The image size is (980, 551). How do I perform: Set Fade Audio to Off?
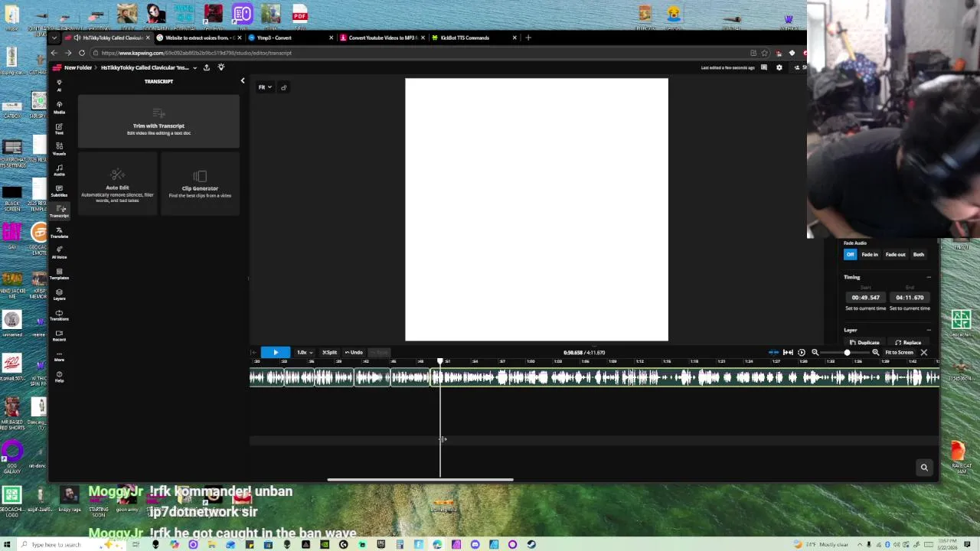850,254
